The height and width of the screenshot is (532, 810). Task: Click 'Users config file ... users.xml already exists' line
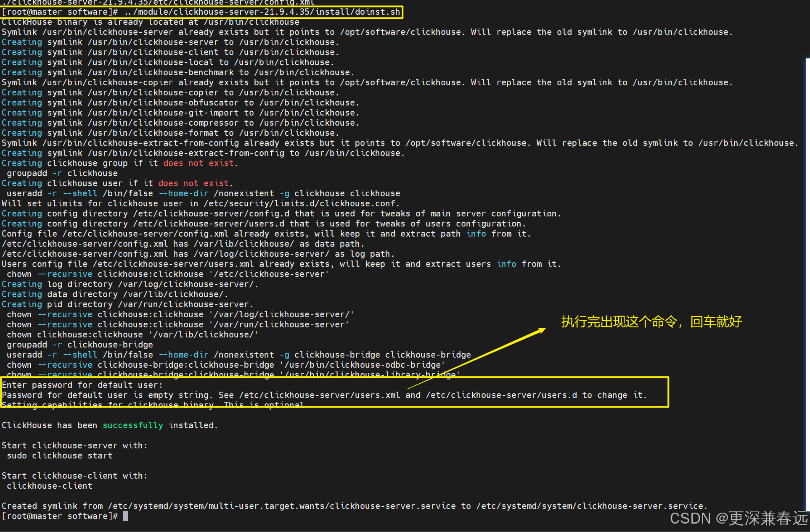coord(281,264)
